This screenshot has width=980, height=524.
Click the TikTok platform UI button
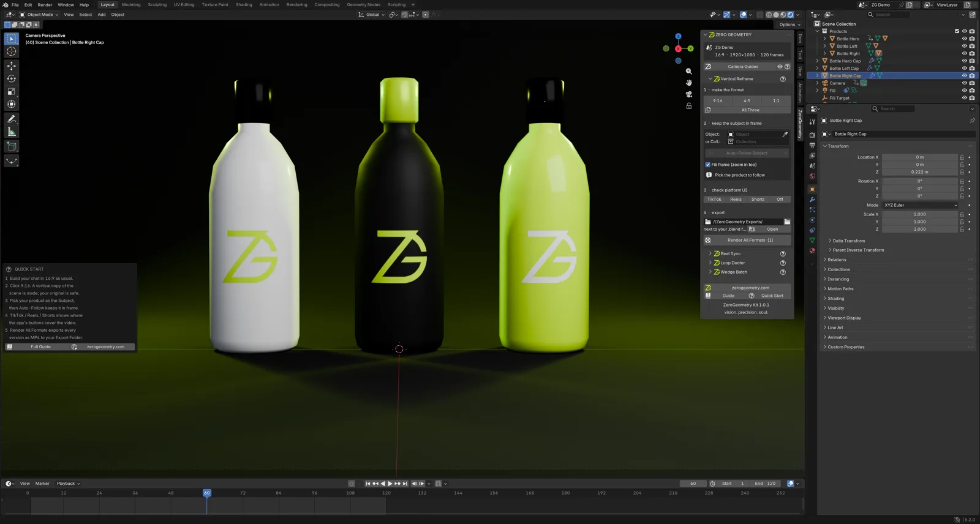click(x=714, y=199)
